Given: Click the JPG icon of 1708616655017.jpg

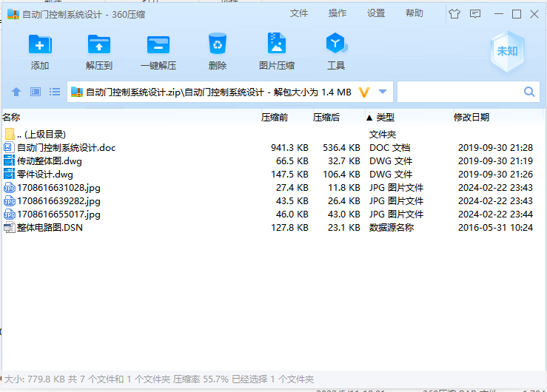Looking at the screenshot, I should pos(9,214).
